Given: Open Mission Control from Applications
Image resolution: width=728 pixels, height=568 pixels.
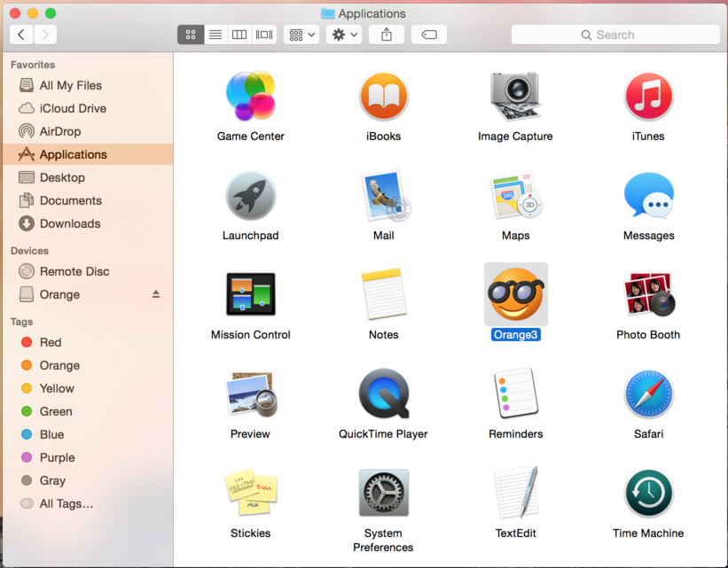Looking at the screenshot, I should click(250, 293).
